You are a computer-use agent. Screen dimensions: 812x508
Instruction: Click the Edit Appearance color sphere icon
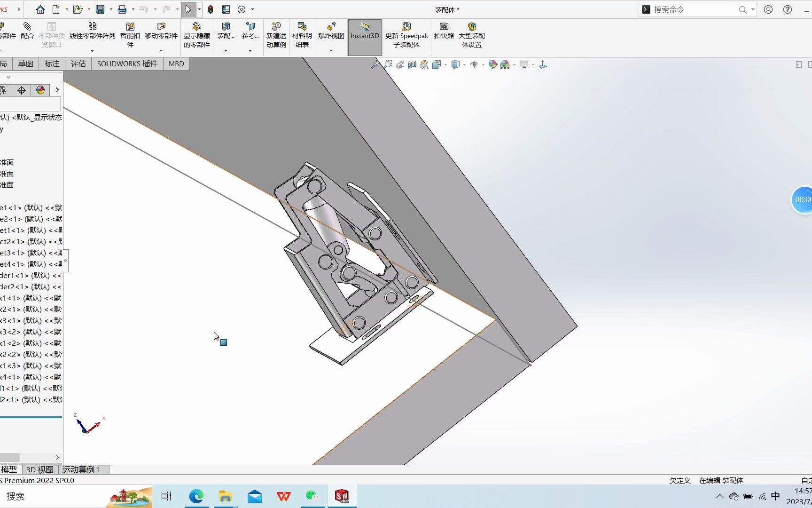492,64
